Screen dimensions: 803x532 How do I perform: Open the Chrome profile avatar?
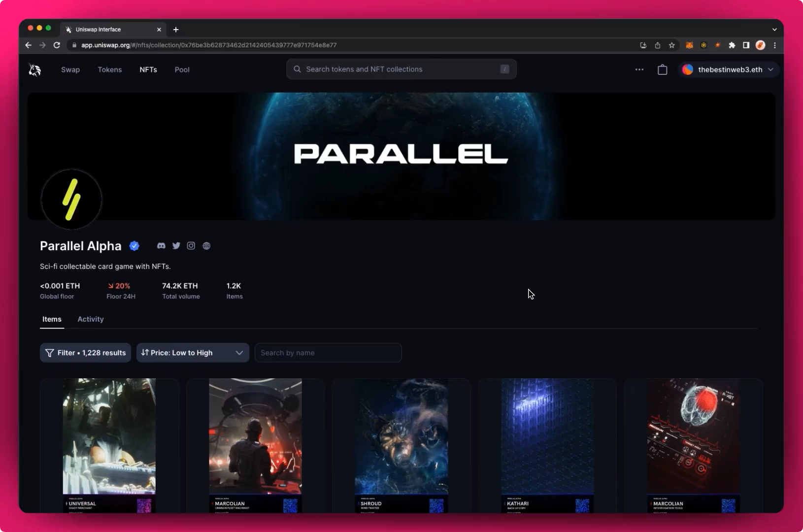(x=761, y=45)
